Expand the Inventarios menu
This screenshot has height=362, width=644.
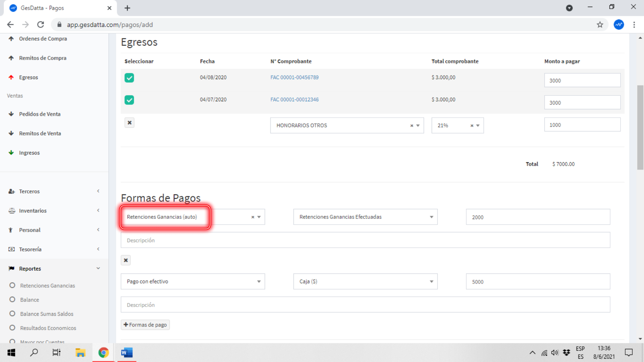pyautogui.click(x=54, y=211)
